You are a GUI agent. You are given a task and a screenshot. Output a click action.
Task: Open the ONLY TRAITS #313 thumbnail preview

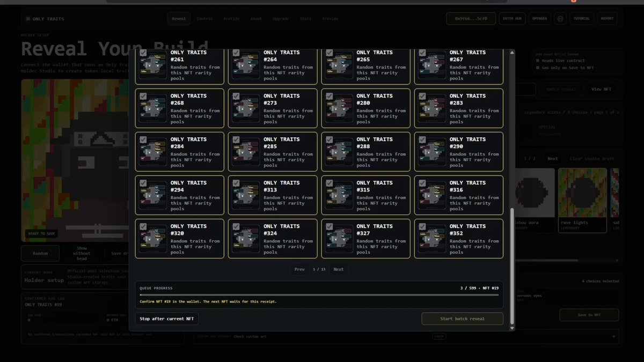click(x=246, y=195)
